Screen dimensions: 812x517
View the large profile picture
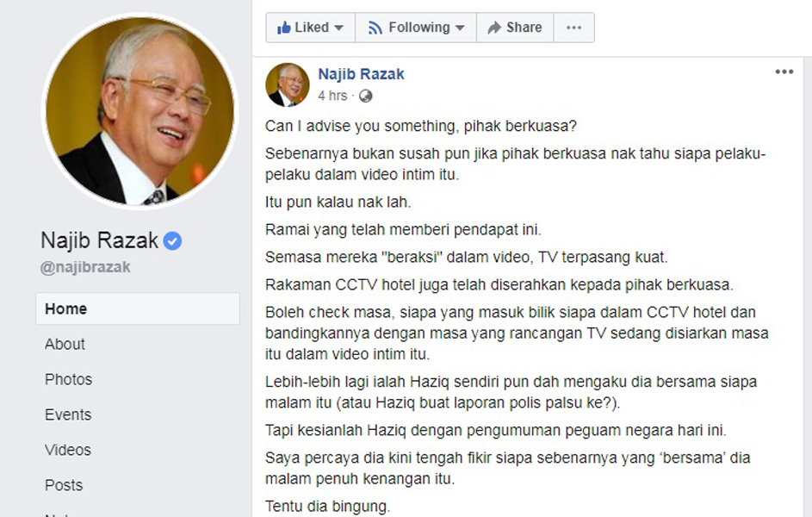139,111
